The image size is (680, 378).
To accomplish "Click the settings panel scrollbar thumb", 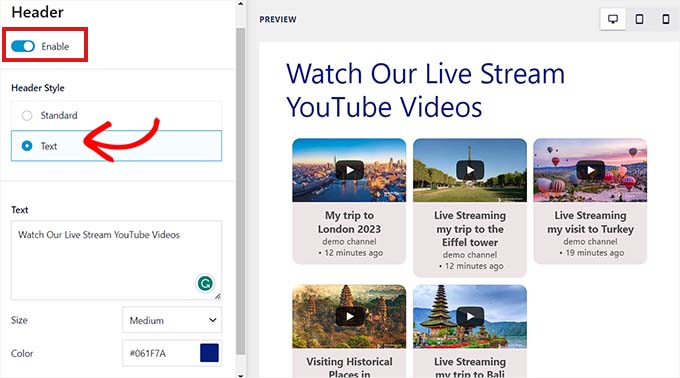I will click(x=241, y=191).
